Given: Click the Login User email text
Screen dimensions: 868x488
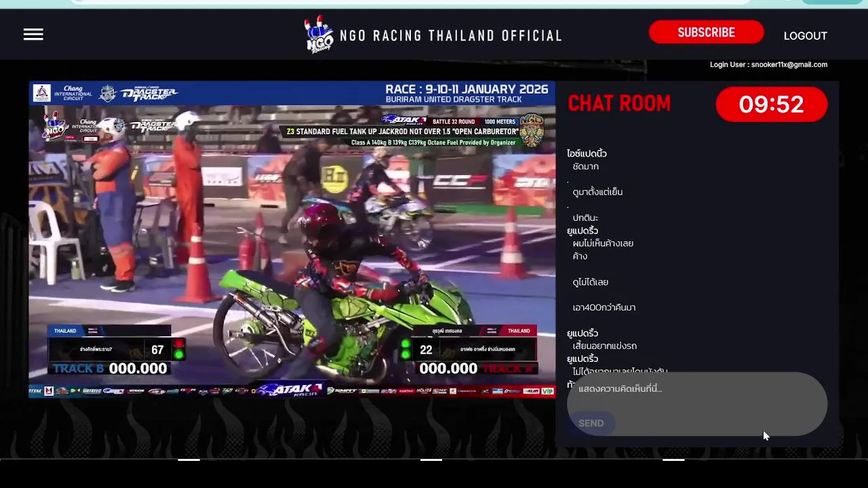Looking at the screenshot, I should tap(768, 64).
